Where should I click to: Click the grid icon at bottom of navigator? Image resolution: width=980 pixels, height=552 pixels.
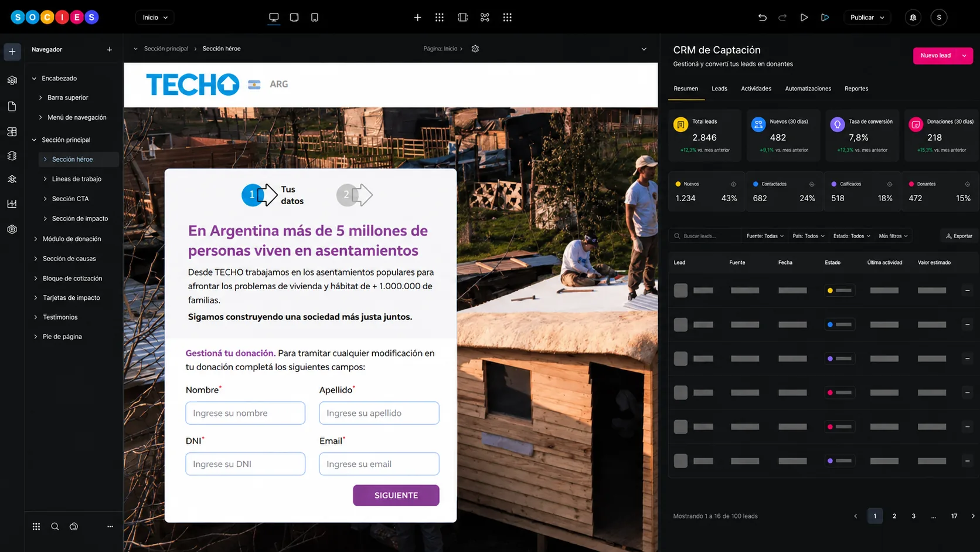pos(36,527)
